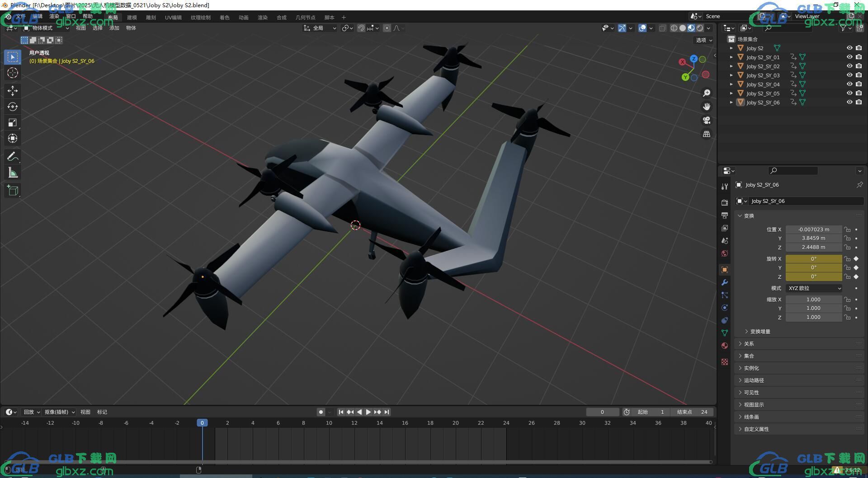Screen dimensions: 868x478
Task: Switch perspective/orthographic with the grid gizmo
Action: (706, 134)
